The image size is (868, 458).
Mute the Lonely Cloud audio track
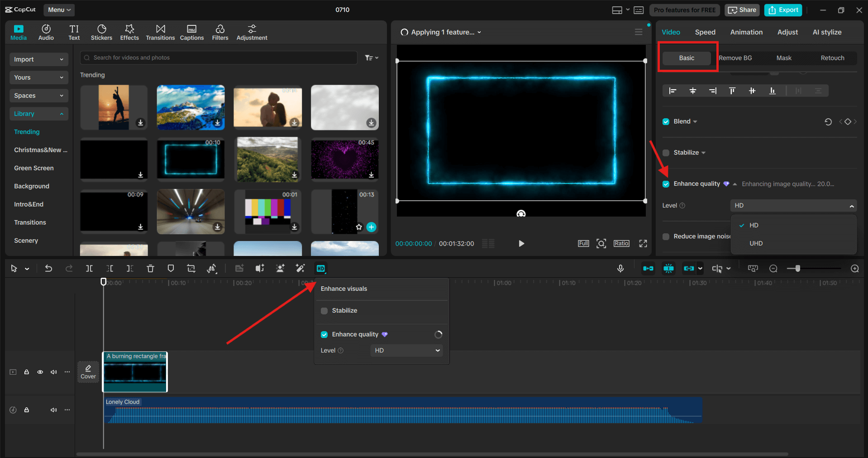pyautogui.click(x=54, y=410)
